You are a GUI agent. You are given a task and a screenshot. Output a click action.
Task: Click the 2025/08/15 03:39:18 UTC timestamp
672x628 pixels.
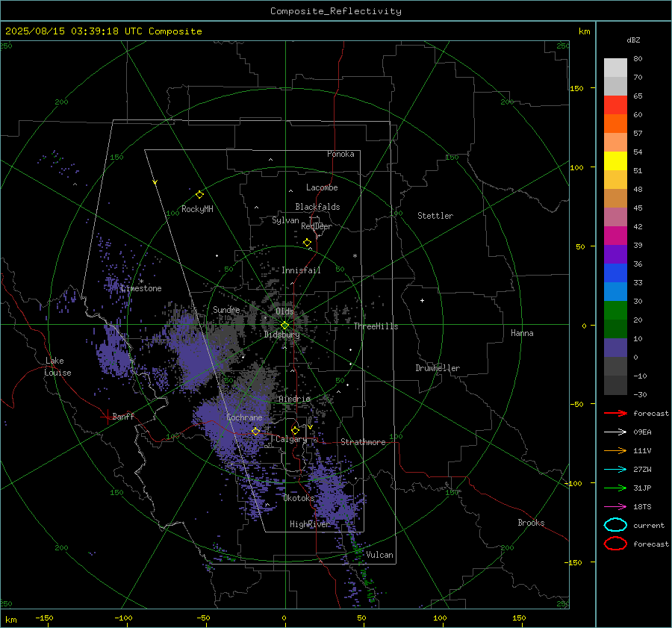(x=103, y=31)
